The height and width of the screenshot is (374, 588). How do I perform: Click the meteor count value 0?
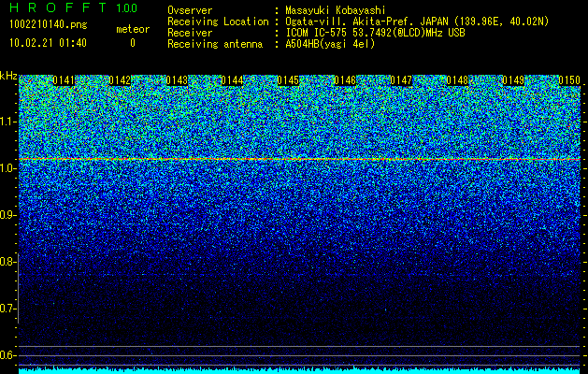click(x=133, y=43)
